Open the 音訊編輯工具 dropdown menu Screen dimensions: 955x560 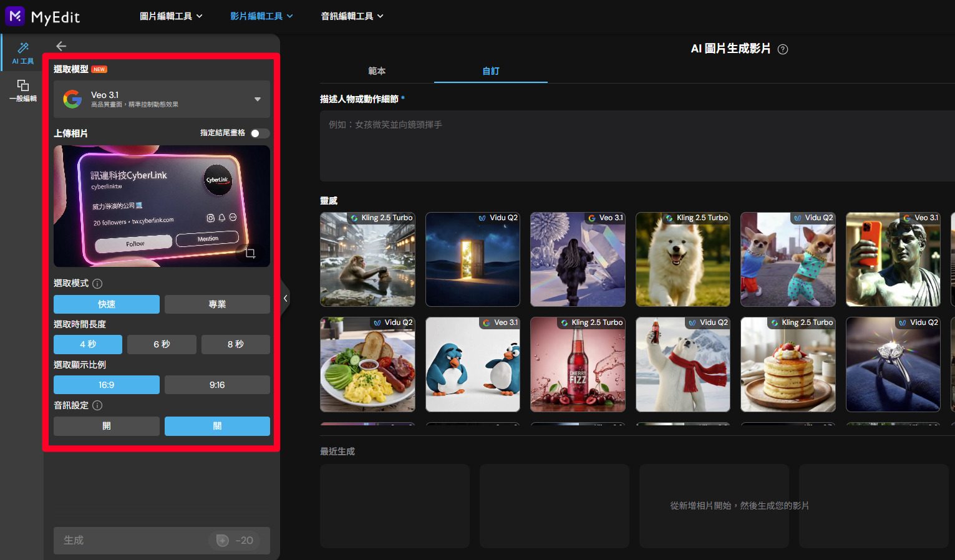[x=352, y=16]
